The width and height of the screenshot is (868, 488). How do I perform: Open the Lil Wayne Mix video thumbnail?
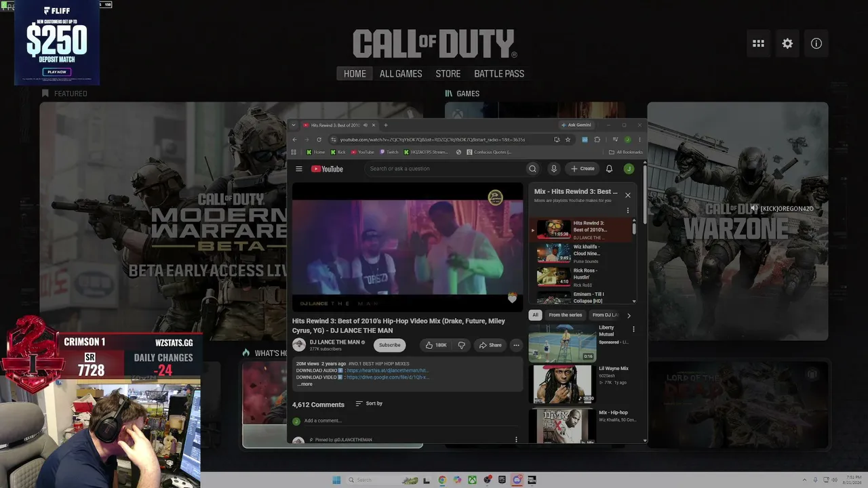click(561, 384)
